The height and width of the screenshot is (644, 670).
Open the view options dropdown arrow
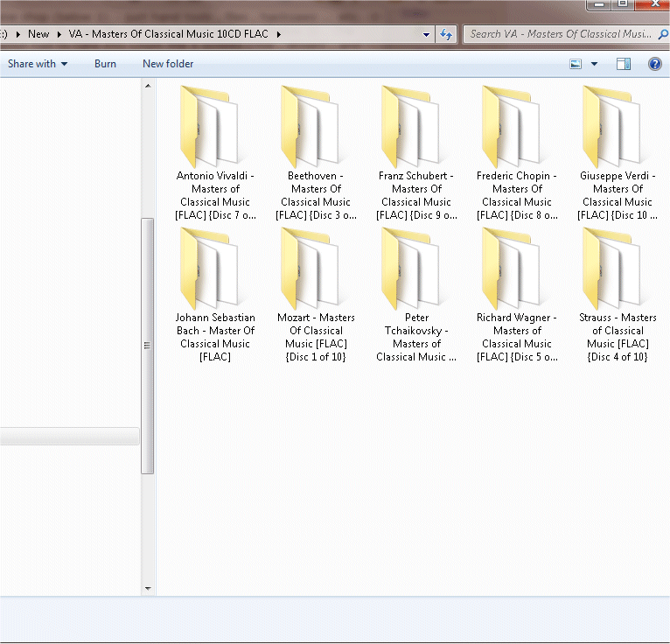coord(594,64)
